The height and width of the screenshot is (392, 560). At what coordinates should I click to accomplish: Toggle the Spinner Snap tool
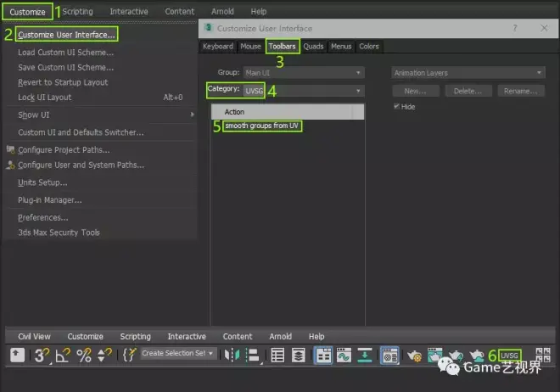pos(104,356)
